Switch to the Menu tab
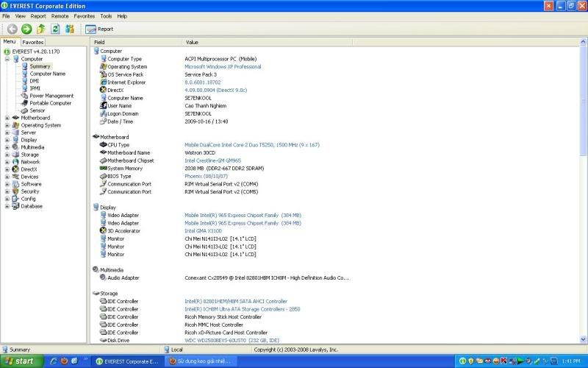The image size is (588, 368). pos(10,42)
